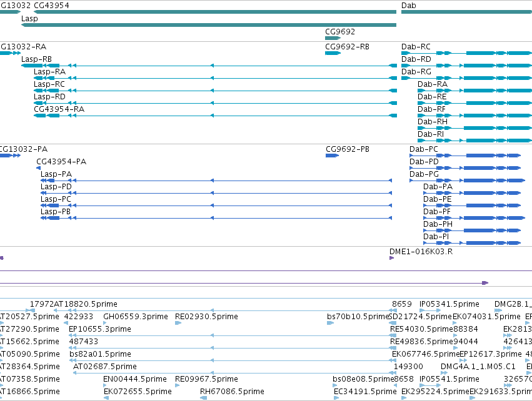Click the Lasp-PD protein label
The width and height of the screenshot is (532, 401).
click(x=56, y=187)
